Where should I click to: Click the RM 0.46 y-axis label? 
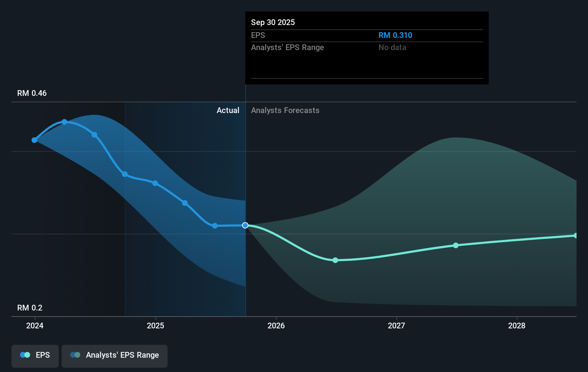32,93
